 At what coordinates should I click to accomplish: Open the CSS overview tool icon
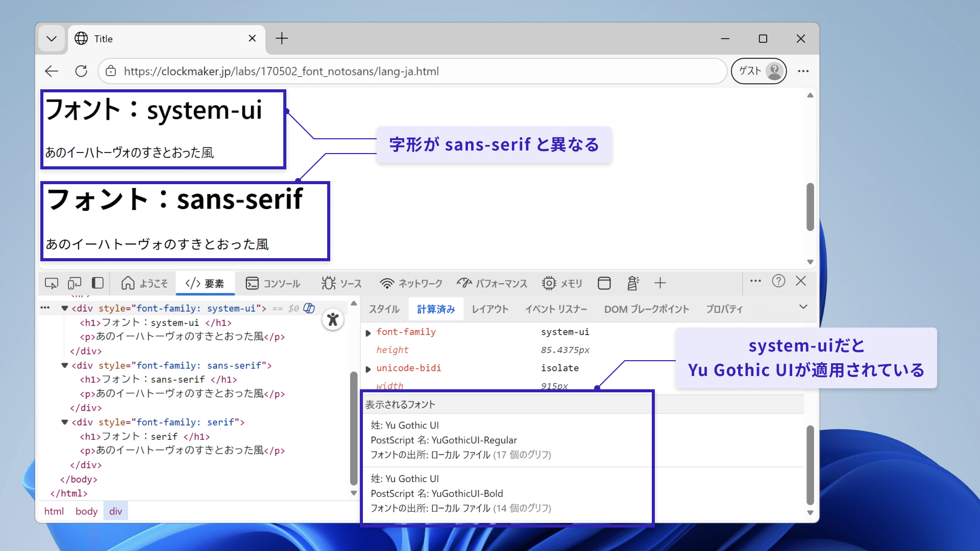tap(633, 283)
